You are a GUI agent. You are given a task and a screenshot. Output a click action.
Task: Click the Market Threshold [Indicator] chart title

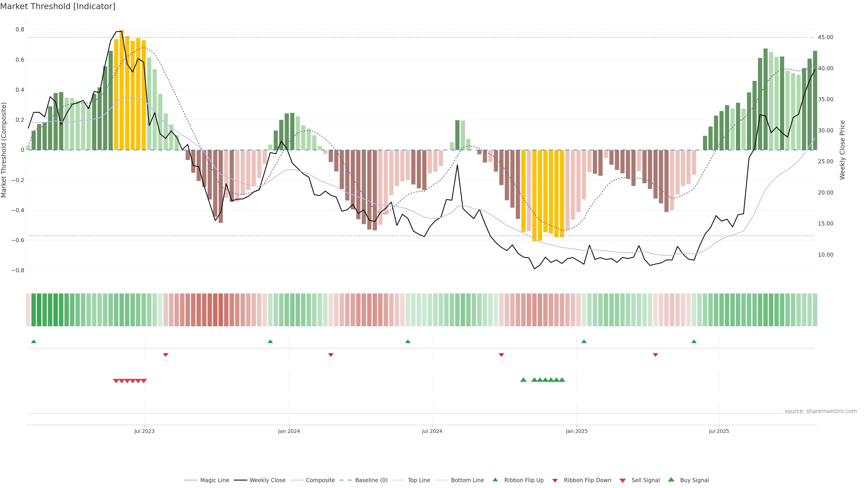point(58,6)
